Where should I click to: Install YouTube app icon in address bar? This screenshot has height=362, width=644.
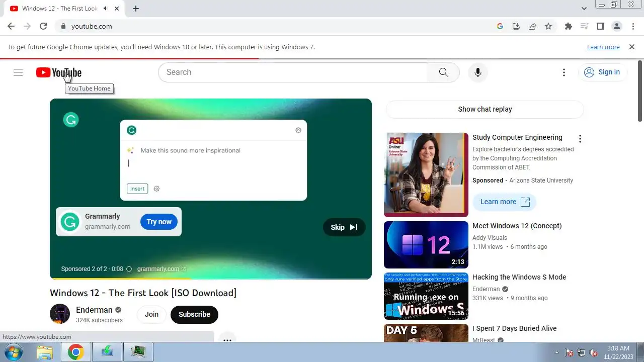(516, 26)
